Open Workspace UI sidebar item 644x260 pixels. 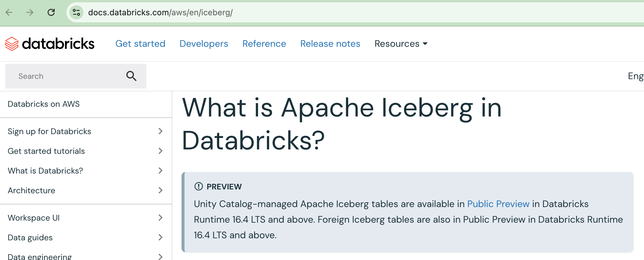[x=33, y=218]
